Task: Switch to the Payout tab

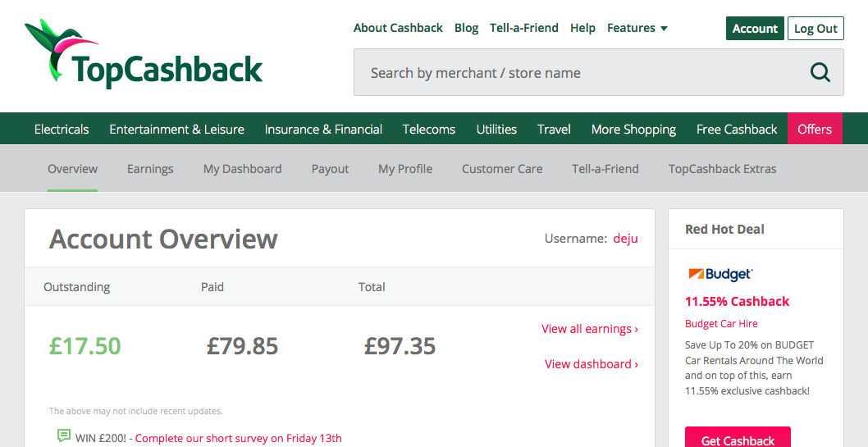Action: pyautogui.click(x=330, y=169)
